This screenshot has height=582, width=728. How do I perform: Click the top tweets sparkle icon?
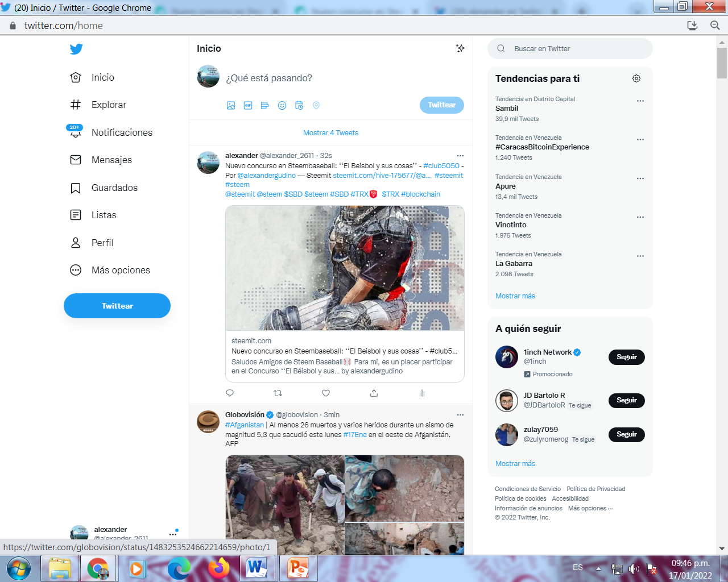click(460, 48)
